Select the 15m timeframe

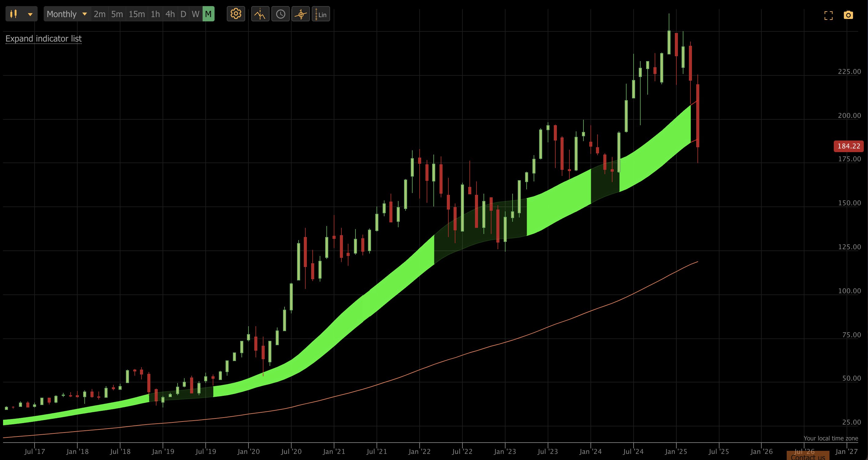pyautogui.click(x=137, y=14)
